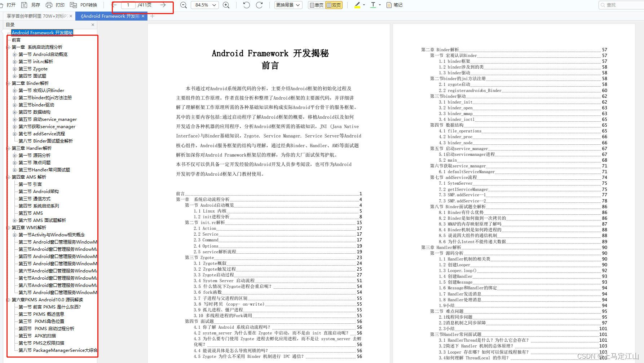Switch to 双页 double page view
This screenshot has width=644, height=363.
[x=334, y=5]
